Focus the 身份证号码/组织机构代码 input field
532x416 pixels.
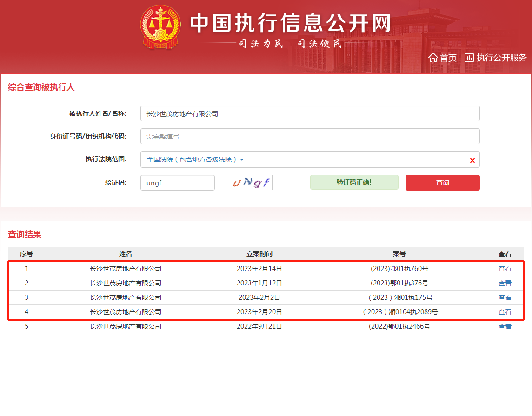[310, 136]
